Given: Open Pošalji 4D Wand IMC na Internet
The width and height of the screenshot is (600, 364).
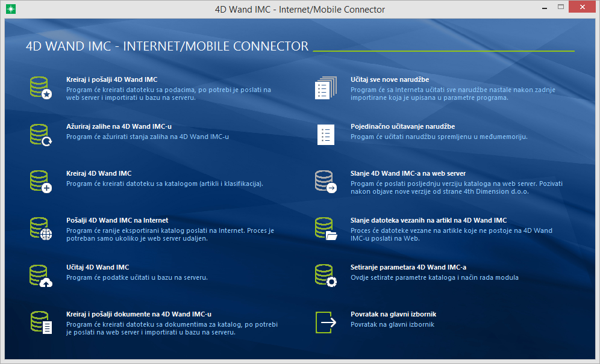Looking at the screenshot, I should pyautogui.click(x=117, y=220).
